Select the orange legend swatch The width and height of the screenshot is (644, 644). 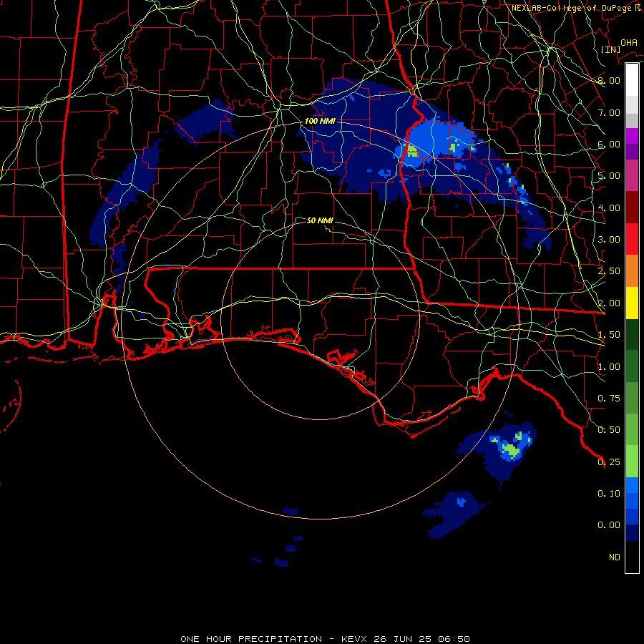(x=632, y=271)
